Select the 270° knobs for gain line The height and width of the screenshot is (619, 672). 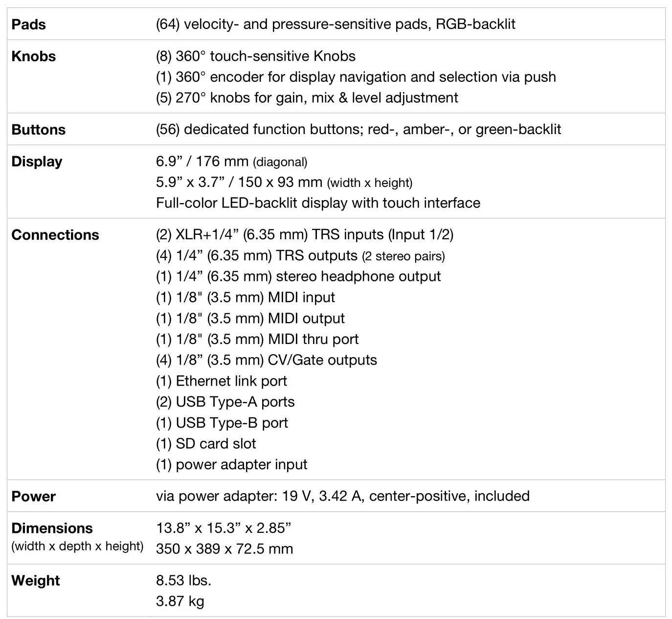[307, 98]
